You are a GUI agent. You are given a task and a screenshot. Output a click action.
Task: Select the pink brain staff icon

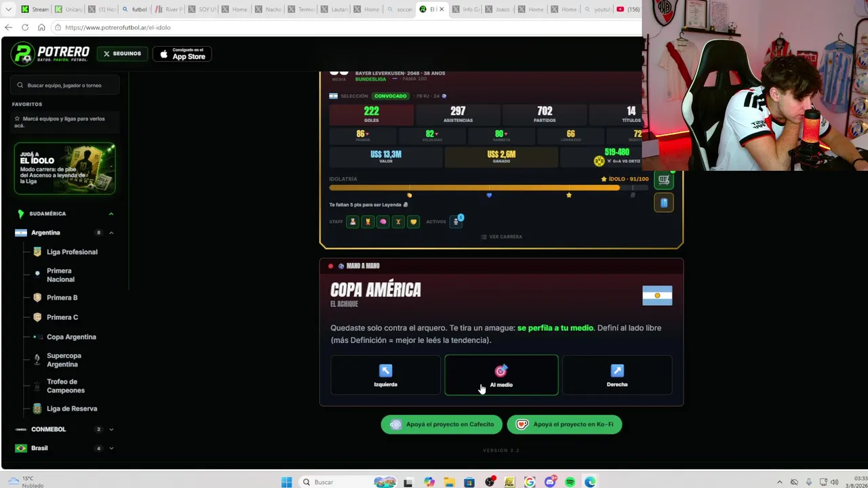[x=383, y=222]
